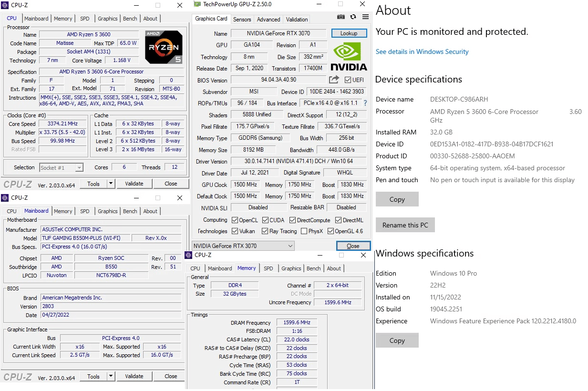Click the CAS# Latency 22.0 clocks value
The height and width of the screenshot is (391, 588).
click(x=297, y=340)
